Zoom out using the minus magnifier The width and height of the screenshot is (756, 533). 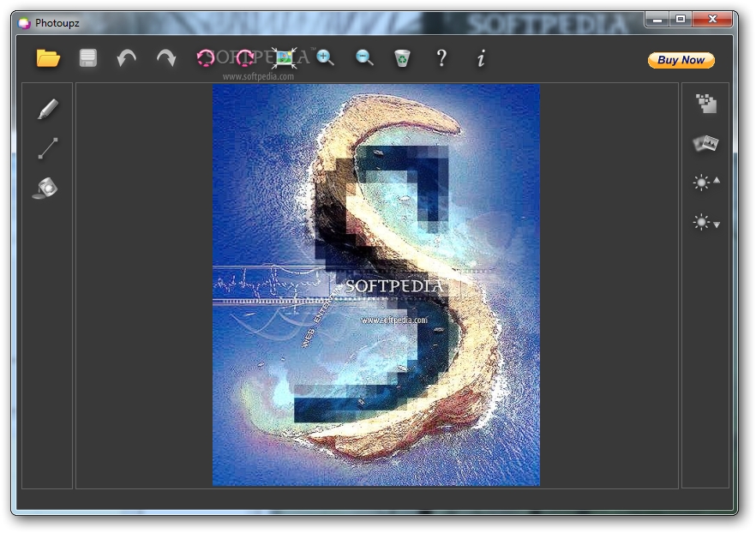click(x=364, y=57)
